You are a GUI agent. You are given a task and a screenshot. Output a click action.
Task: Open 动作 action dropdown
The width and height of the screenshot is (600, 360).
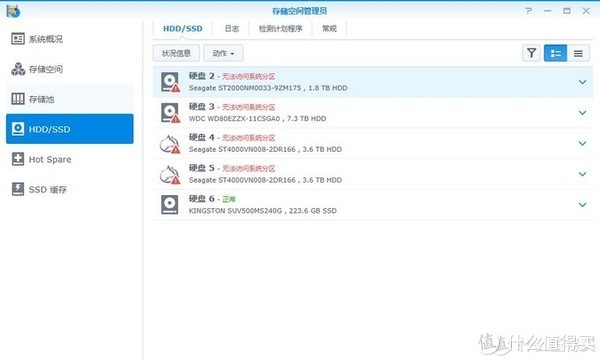pos(223,53)
